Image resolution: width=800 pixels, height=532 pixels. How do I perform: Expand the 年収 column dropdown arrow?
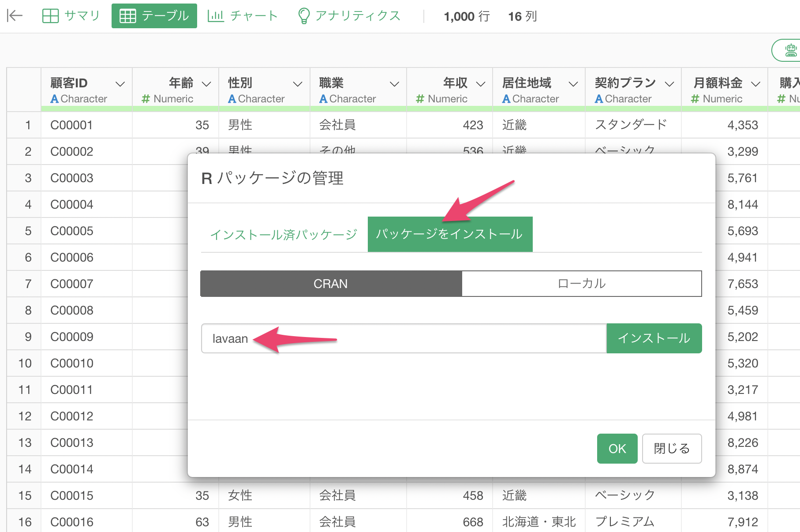481,84
